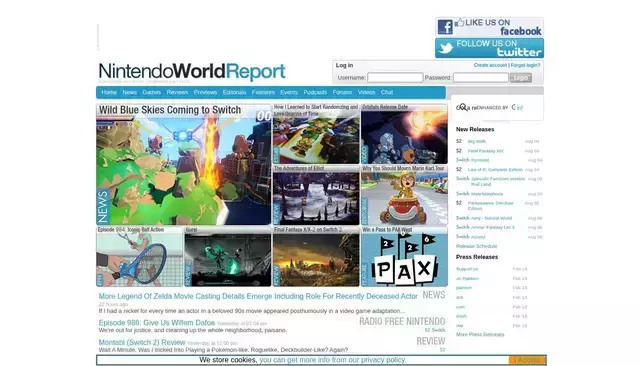Focus the Password input field

pyautogui.click(x=481, y=78)
